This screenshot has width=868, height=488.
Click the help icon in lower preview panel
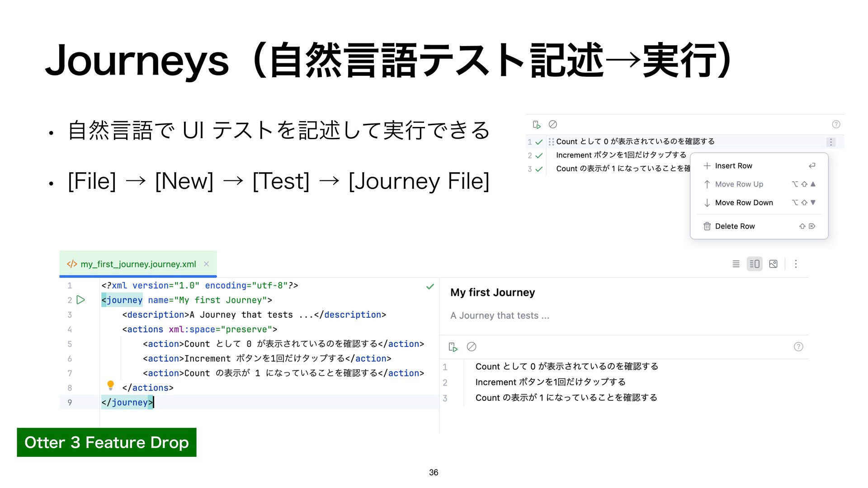tap(798, 347)
